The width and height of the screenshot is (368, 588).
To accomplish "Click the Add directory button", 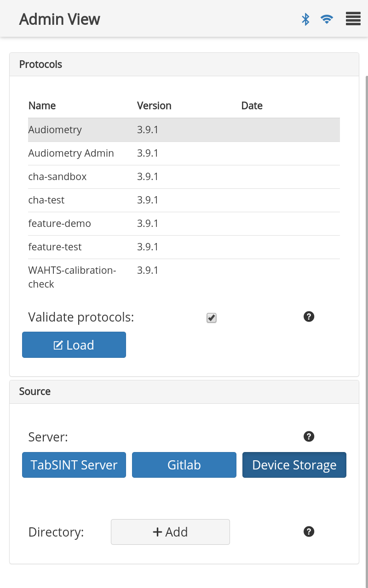I will point(170,532).
